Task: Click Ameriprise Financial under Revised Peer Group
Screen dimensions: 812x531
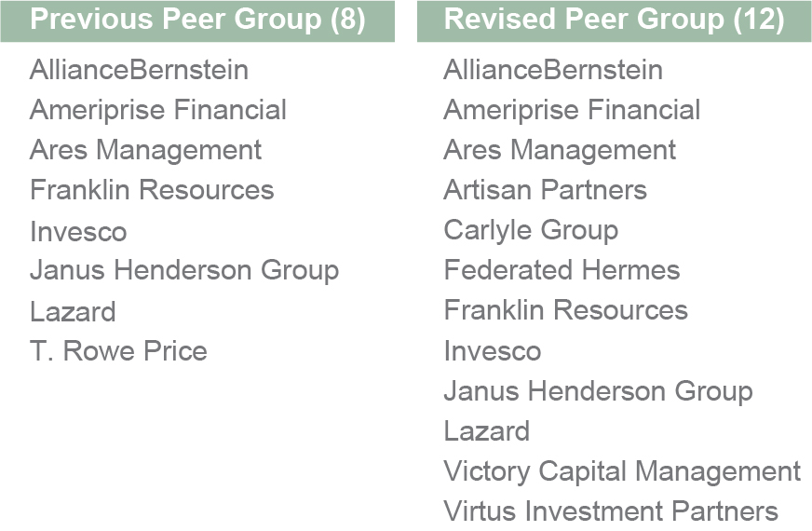Action: click(572, 110)
